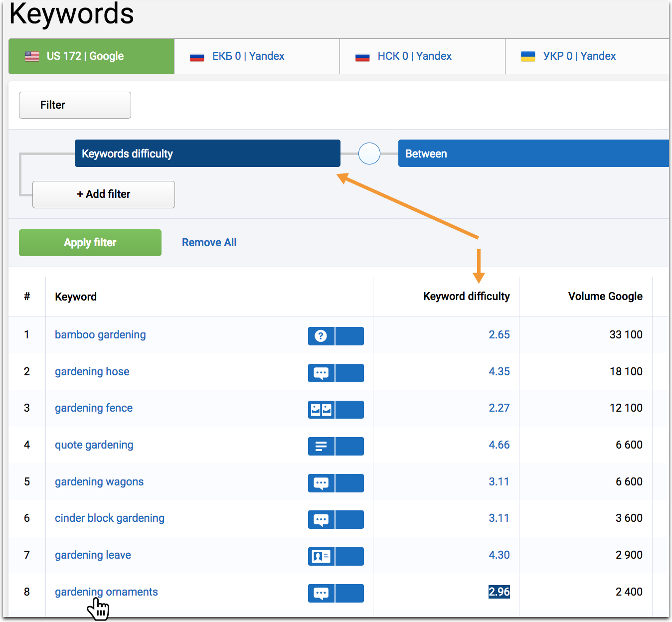Add another filter with + Add filter
The image size is (672, 622).
pyautogui.click(x=104, y=194)
